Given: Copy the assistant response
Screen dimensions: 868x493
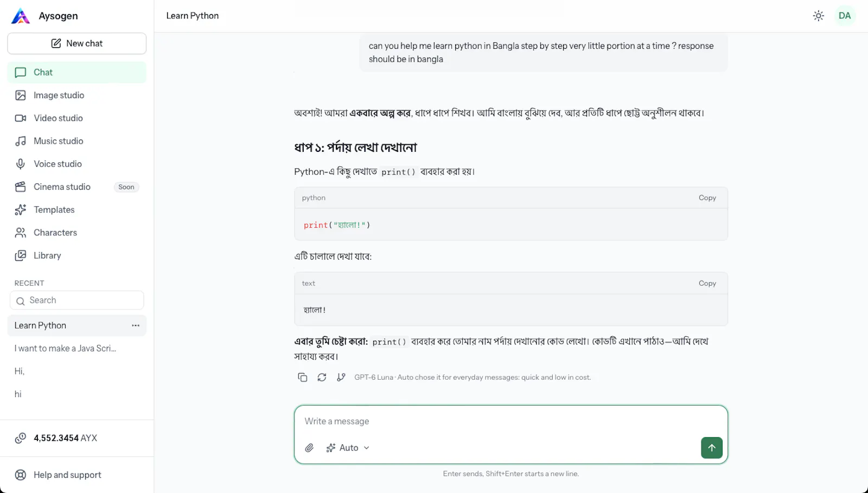Looking at the screenshot, I should [303, 377].
